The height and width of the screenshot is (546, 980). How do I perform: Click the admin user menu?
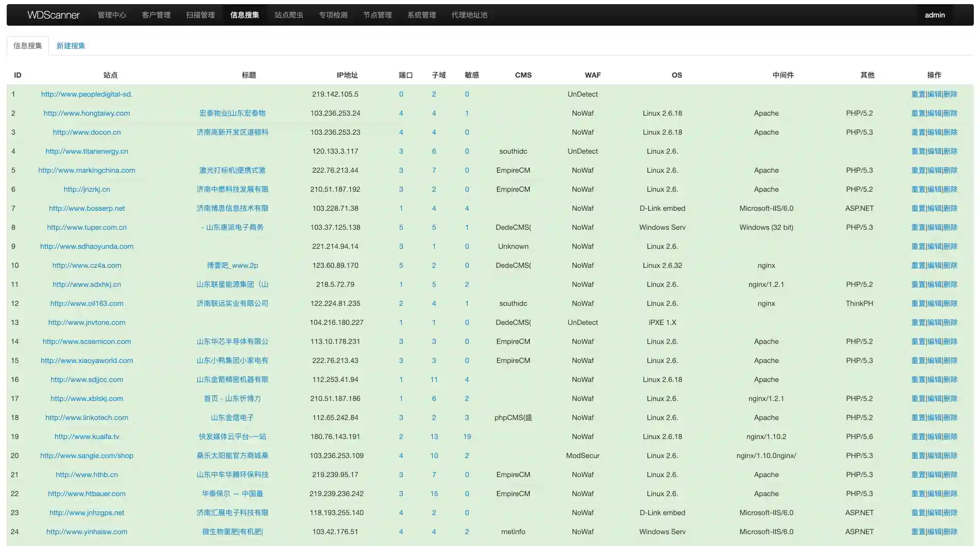point(934,15)
